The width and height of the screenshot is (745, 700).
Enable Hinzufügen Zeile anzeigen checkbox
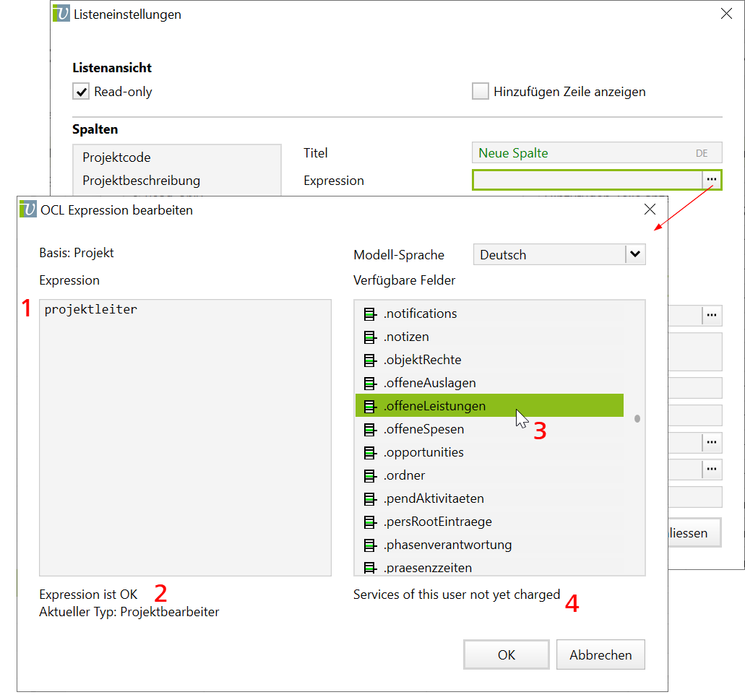click(x=480, y=92)
